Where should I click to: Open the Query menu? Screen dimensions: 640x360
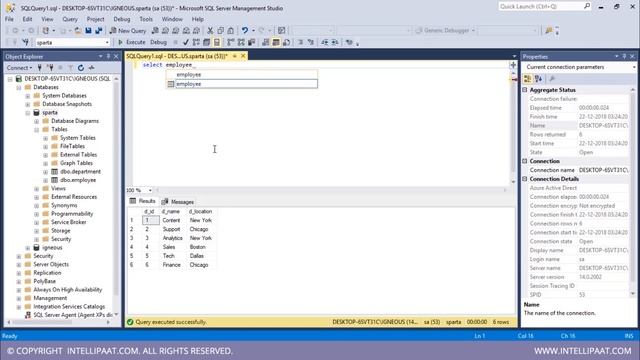click(x=70, y=19)
